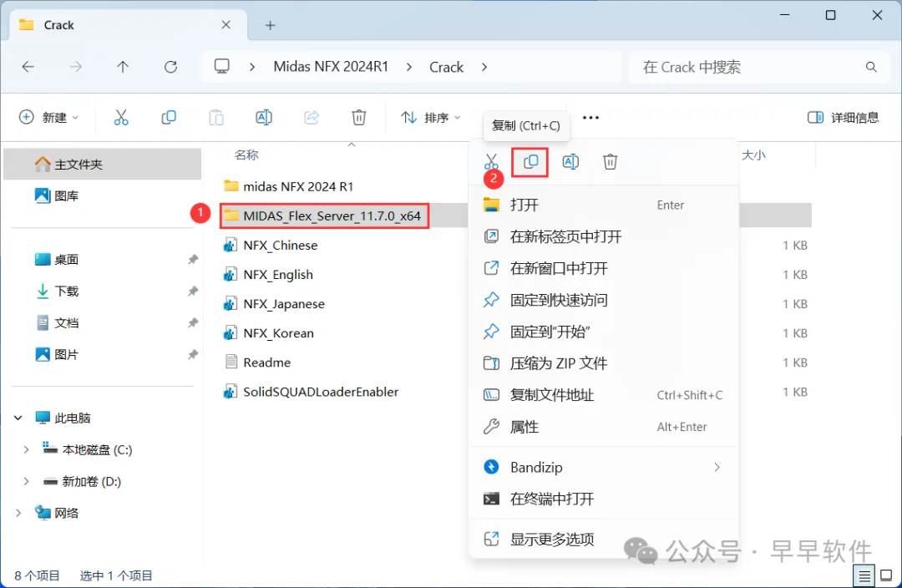Screen dimensions: 902x588
Task: Click the context menu Copy icon
Action: (x=530, y=162)
